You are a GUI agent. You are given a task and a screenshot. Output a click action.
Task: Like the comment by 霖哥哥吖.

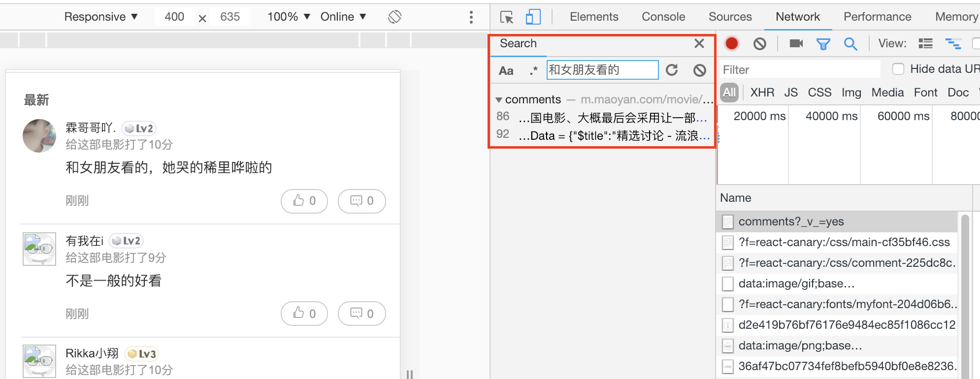[304, 201]
